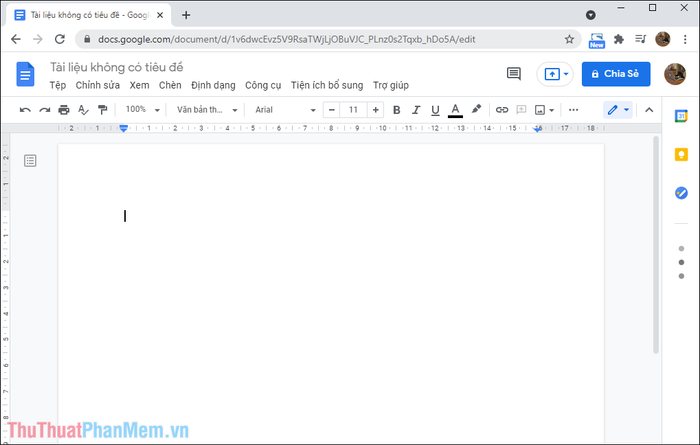Open the editing mode pencil dropdown
This screenshot has height=445, width=700.
pyautogui.click(x=618, y=110)
